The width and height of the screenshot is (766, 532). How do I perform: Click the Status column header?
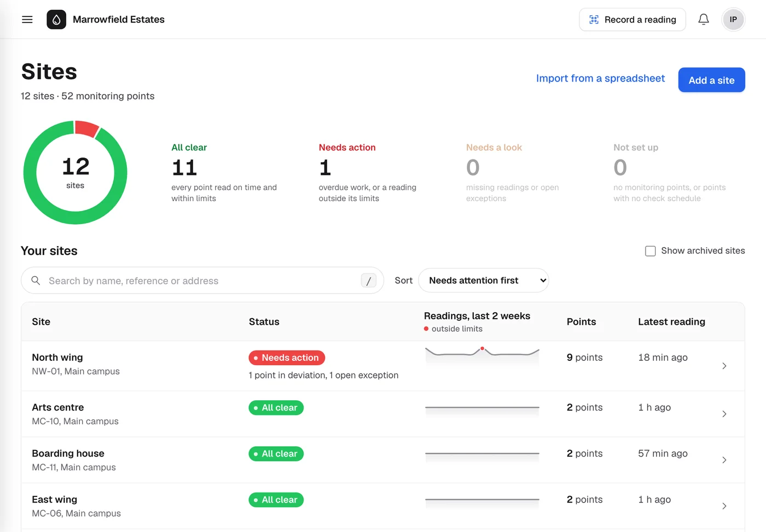(x=264, y=322)
